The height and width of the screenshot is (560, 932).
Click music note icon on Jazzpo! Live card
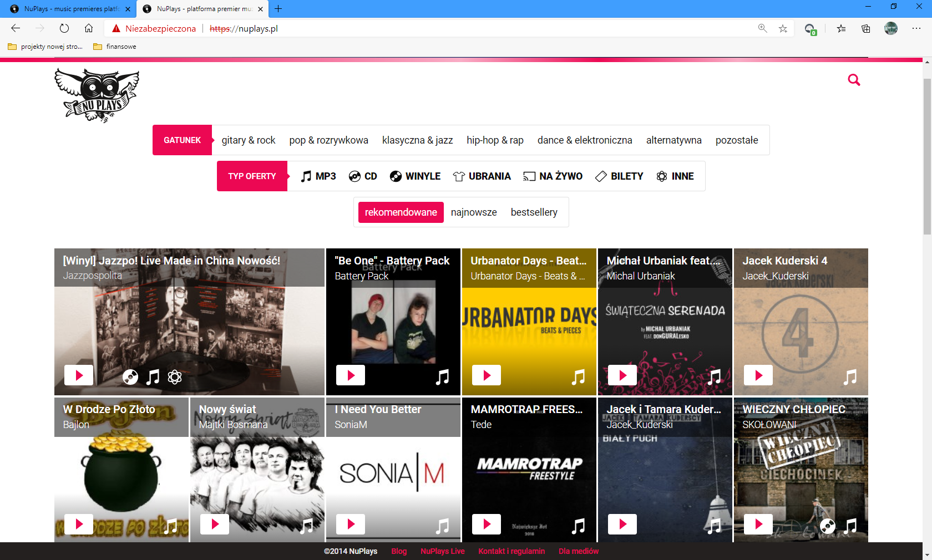pyautogui.click(x=153, y=377)
